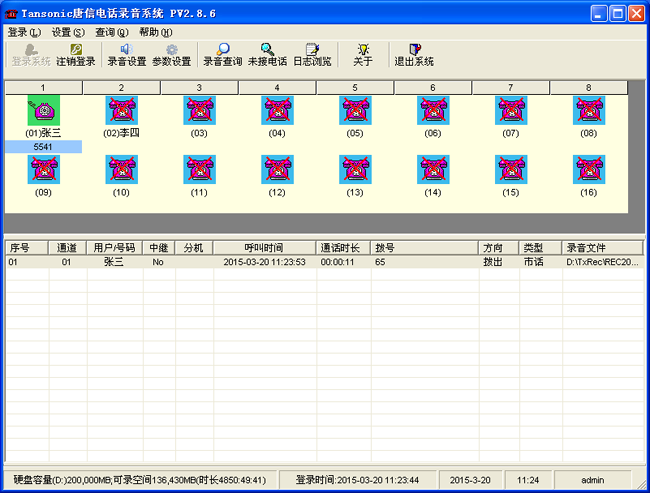This screenshot has width=650, height=493.
Task: Open the 设置 menu
Action: [x=68, y=32]
